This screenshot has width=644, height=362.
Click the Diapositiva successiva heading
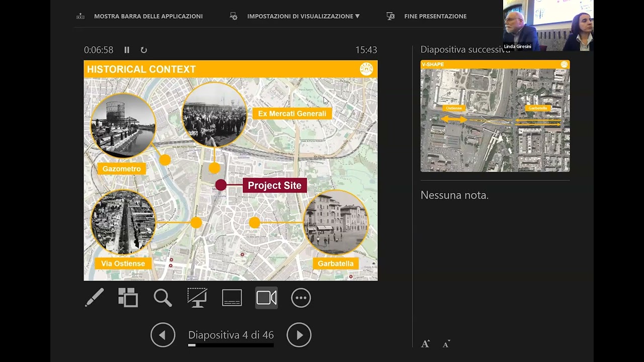pos(465,49)
